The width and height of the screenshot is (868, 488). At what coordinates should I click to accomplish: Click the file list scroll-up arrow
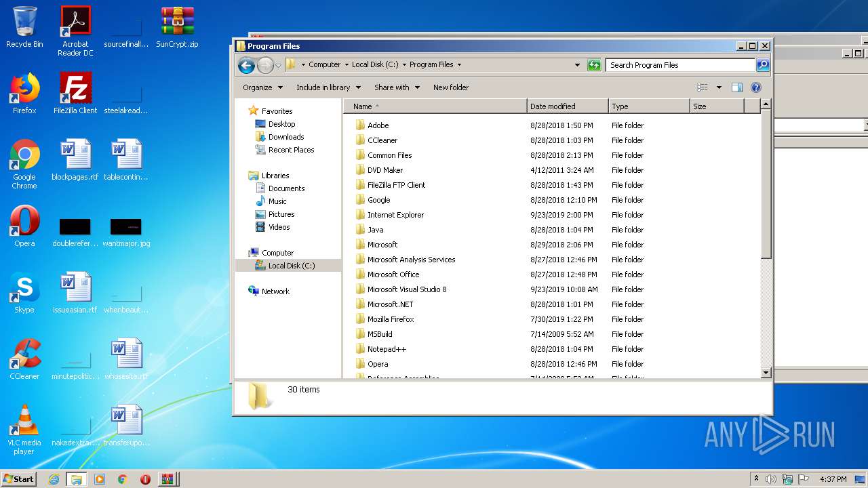tap(766, 104)
